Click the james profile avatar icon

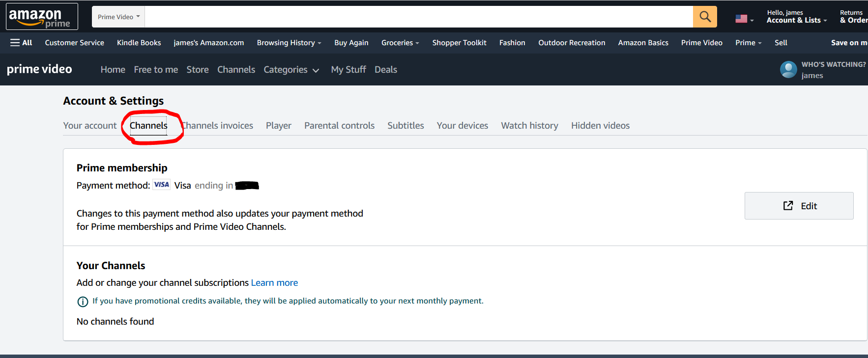[x=788, y=70]
